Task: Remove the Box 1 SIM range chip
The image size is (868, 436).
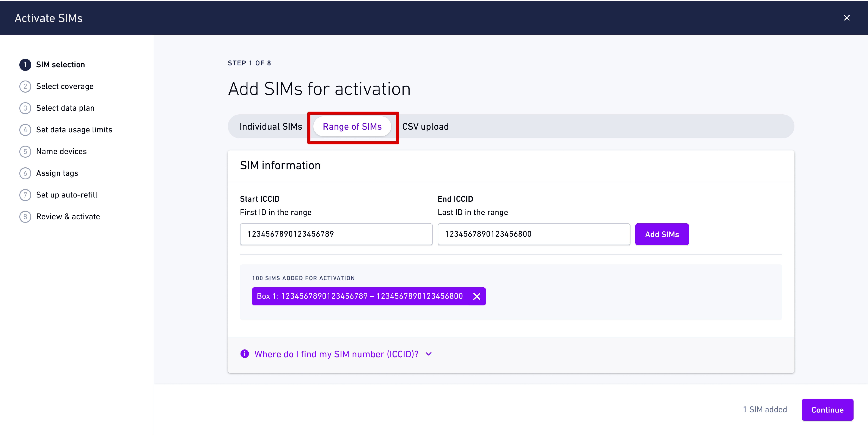Action: (476, 296)
